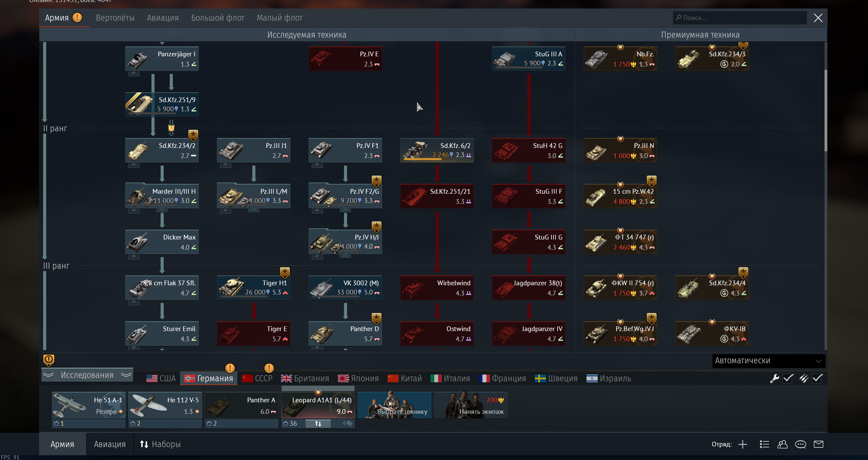The image size is (868, 460).
Task: Click the Выбрать технику slot button
Action: coord(394,405)
